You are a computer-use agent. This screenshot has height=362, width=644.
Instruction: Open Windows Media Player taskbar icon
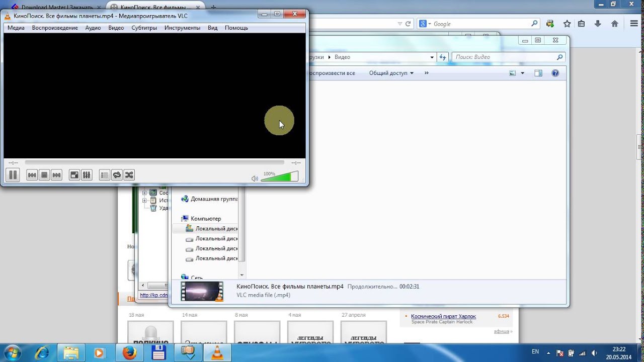pyautogui.click(x=100, y=352)
